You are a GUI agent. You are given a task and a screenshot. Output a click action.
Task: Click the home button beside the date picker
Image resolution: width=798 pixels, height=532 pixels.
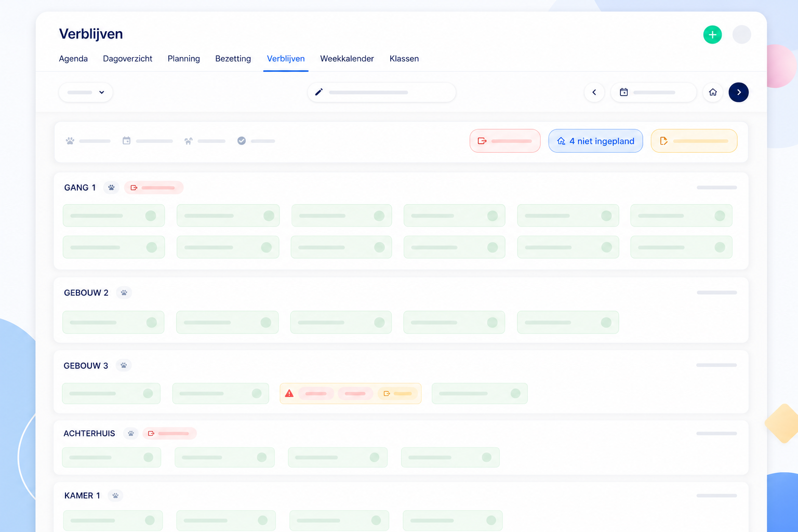[x=713, y=92]
